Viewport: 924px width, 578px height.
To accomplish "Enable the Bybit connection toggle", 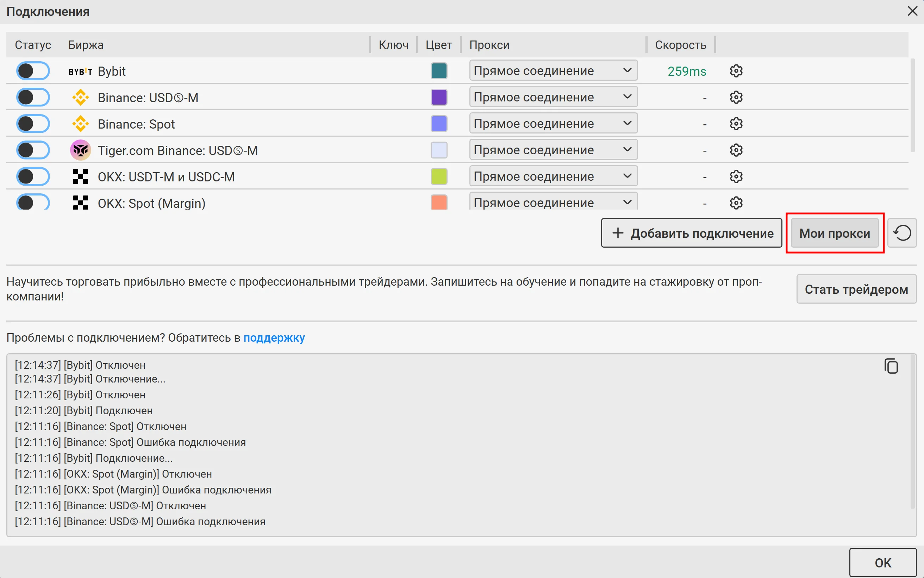I will pyautogui.click(x=33, y=71).
